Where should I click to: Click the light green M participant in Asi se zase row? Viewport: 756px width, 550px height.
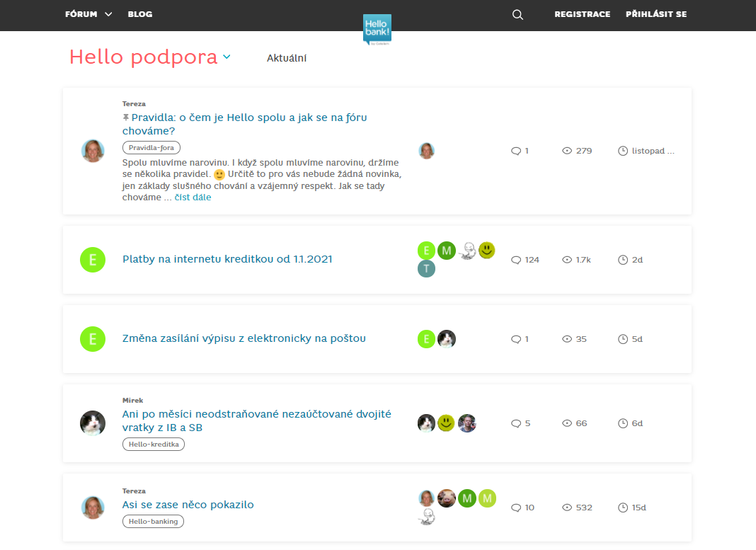487,498
